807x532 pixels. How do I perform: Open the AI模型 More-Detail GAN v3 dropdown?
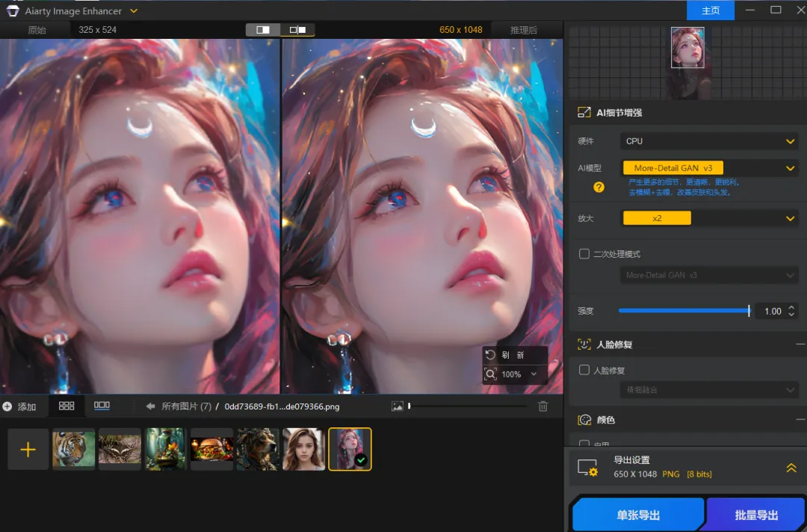(x=710, y=168)
